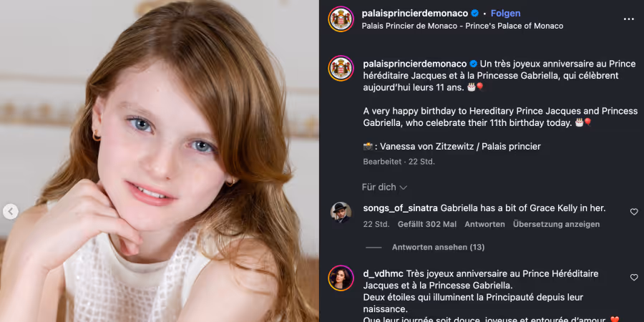Like the songs_of_sinatra comment
This screenshot has height=322, width=644.
pos(634,212)
